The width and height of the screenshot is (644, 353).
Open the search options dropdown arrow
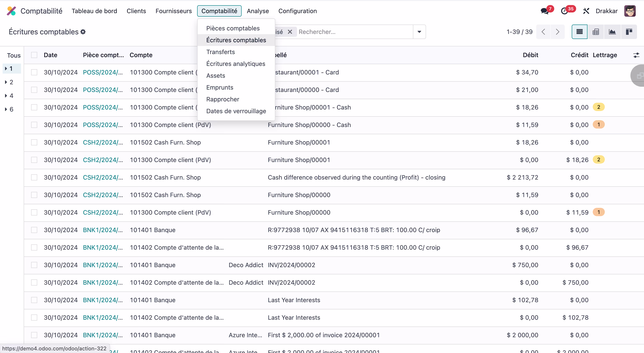[x=419, y=32]
